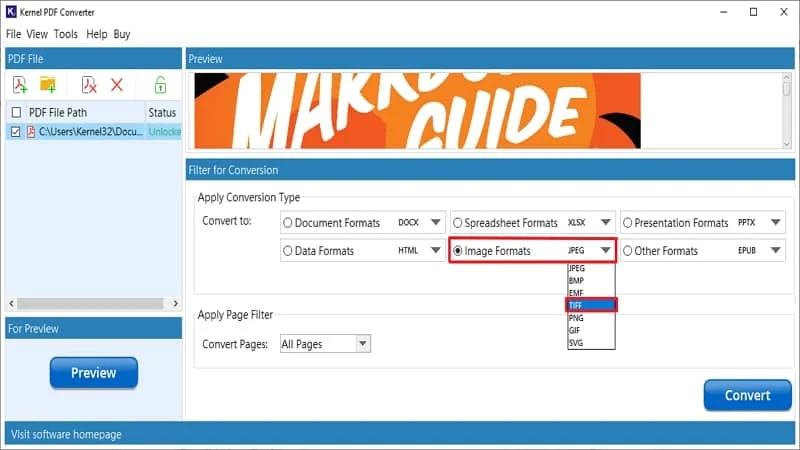This screenshot has width=800, height=450.
Task: Open the HTML data format dropdown
Action: point(435,251)
